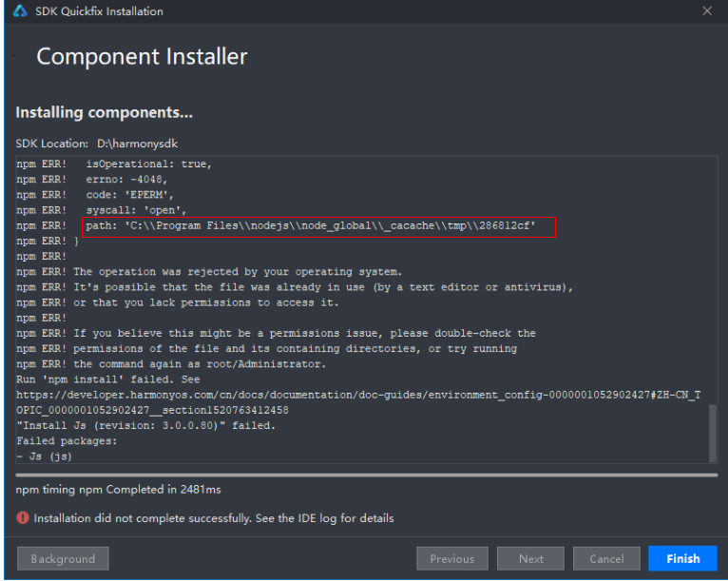This screenshot has height=581, width=728.
Task: Click the log output vertical scrollbar thumb
Action: (712, 433)
